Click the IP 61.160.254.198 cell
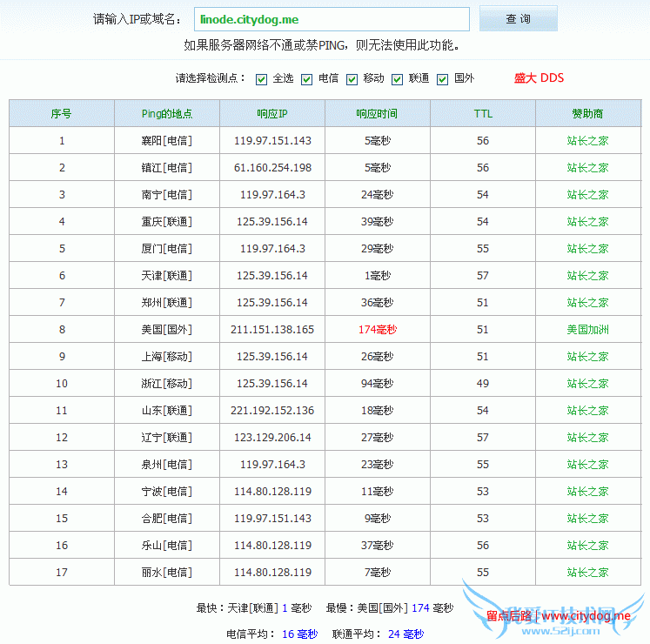650x644 pixels. click(272, 168)
